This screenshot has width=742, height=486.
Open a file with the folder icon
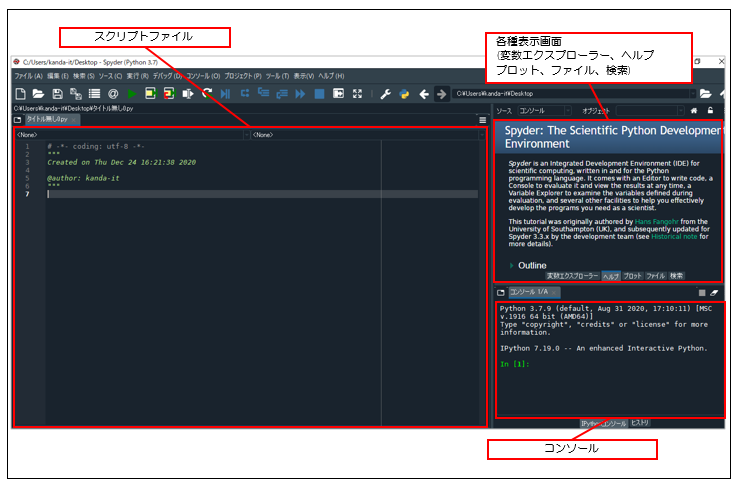pyautogui.click(x=38, y=94)
